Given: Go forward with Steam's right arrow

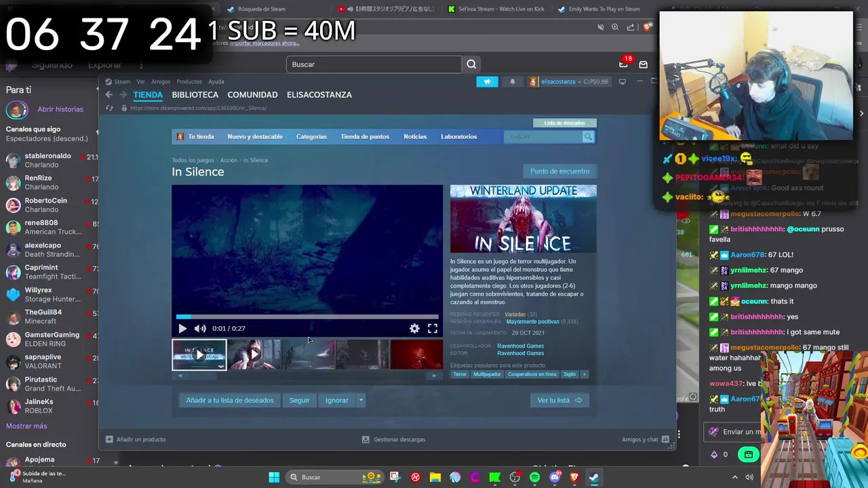Looking at the screenshot, I should pos(123,95).
